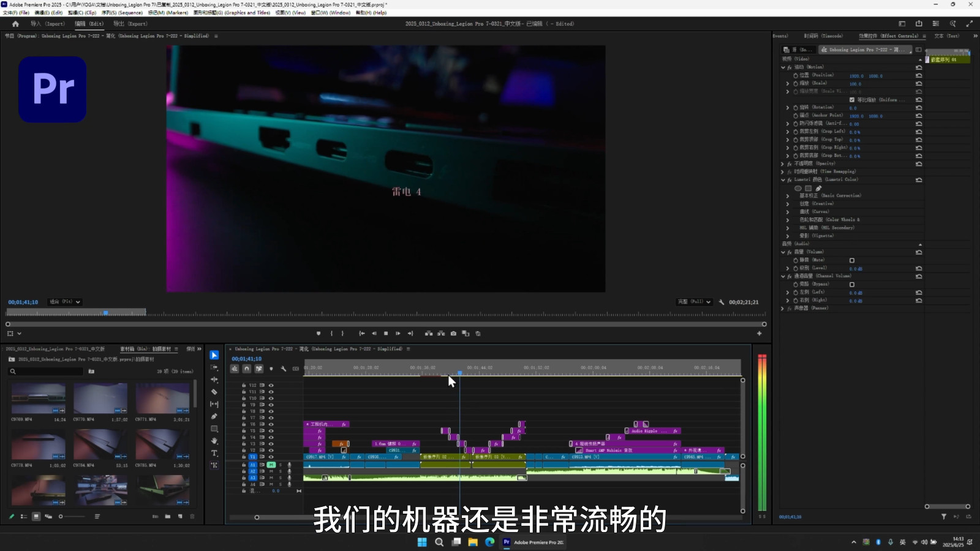Go to In point
This screenshot has height=551, width=980.
pyautogui.click(x=361, y=334)
